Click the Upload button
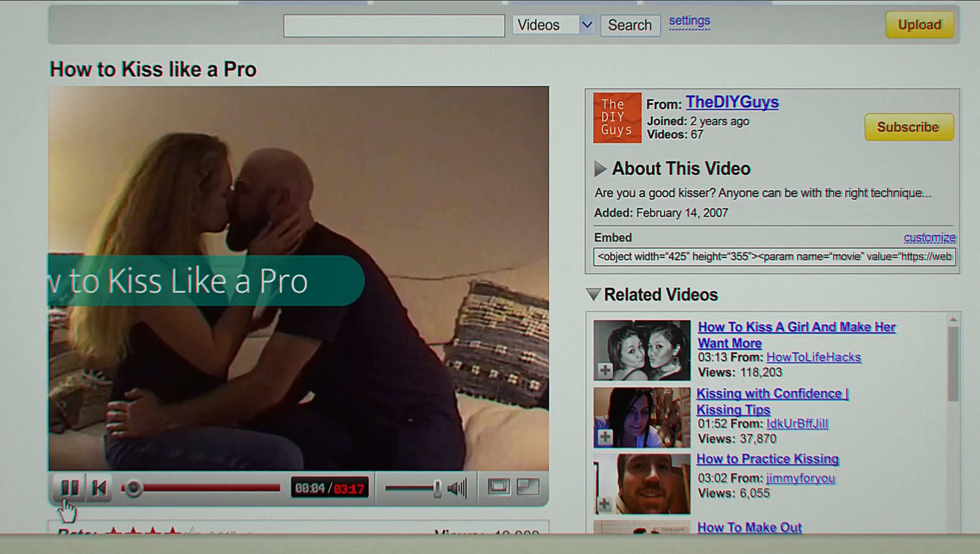Viewport: 980px width, 554px height. point(919,25)
